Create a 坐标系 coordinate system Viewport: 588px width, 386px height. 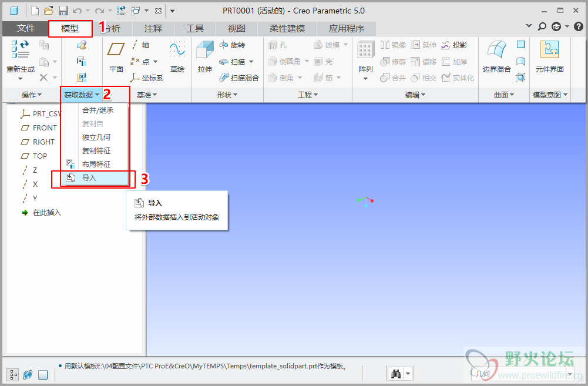(147, 78)
